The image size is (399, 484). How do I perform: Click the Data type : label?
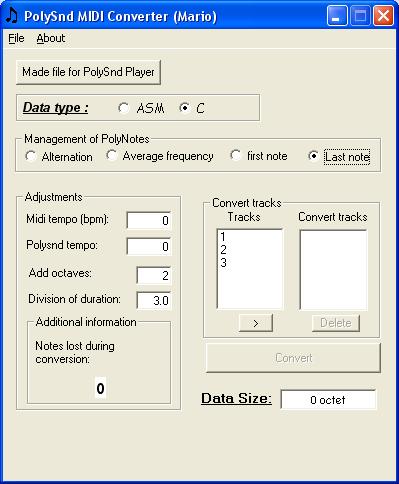[x=55, y=108]
